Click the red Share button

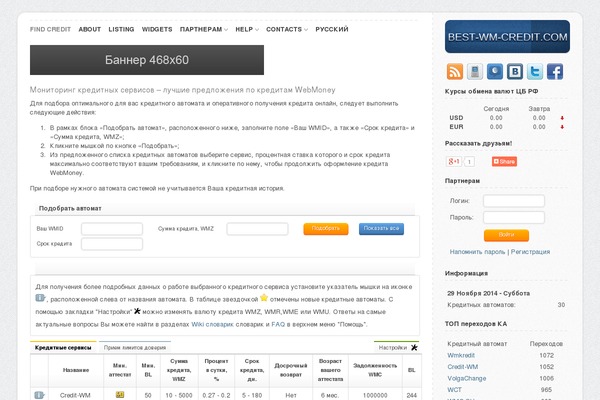pyautogui.click(x=504, y=162)
